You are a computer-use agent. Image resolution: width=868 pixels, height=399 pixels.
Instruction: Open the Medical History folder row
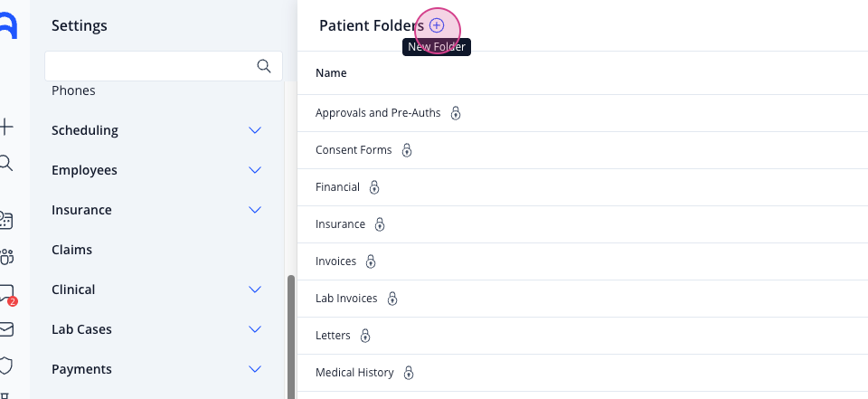tap(582, 373)
